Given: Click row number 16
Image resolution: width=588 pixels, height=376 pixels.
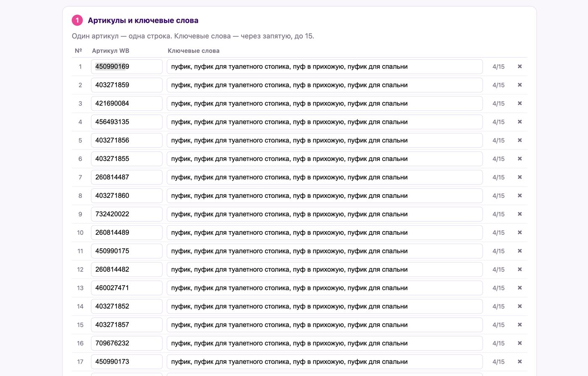Looking at the screenshot, I should coord(80,344).
